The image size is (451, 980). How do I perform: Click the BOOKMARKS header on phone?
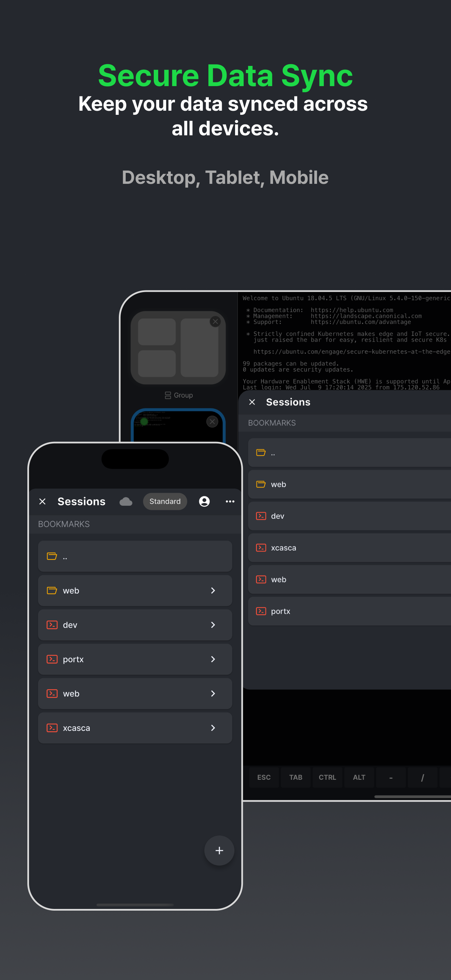pyautogui.click(x=64, y=524)
